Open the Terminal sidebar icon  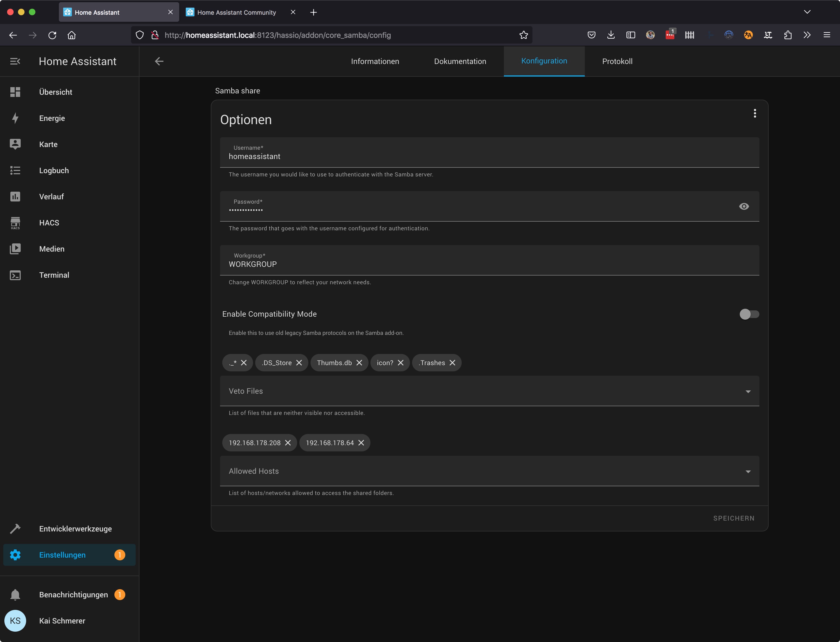click(x=15, y=275)
